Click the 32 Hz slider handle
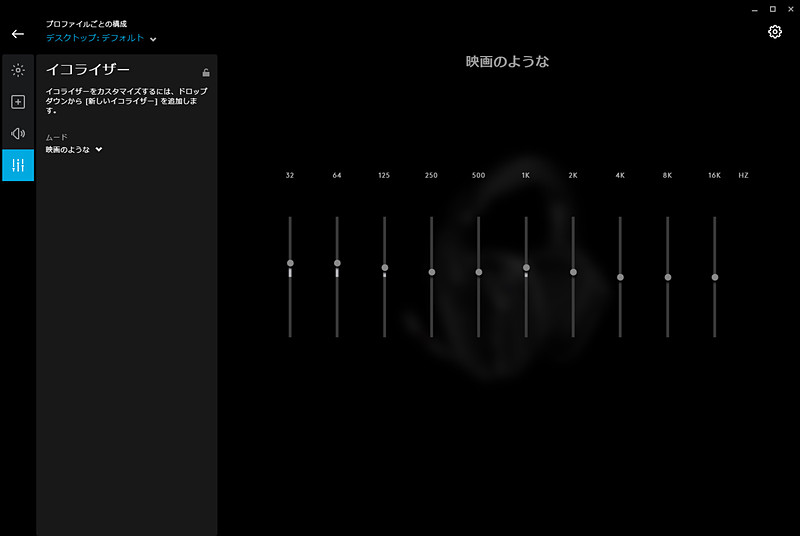The image size is (800, 536). (290, 263)
